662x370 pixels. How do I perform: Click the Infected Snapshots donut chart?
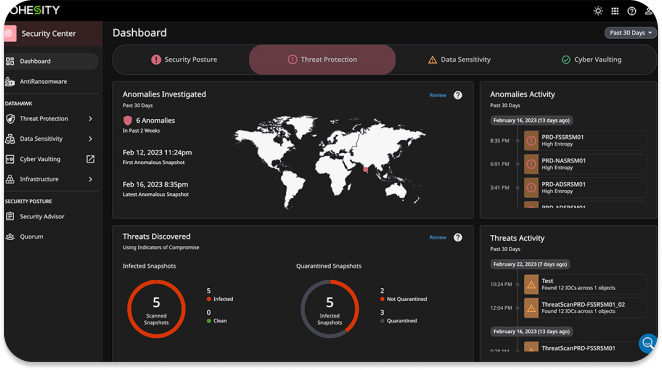(330, 309)
